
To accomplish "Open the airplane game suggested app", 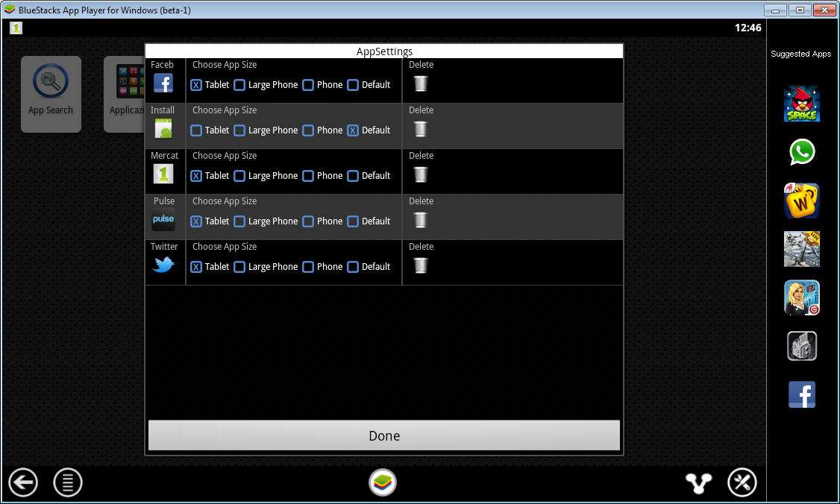I will point(801,249).
